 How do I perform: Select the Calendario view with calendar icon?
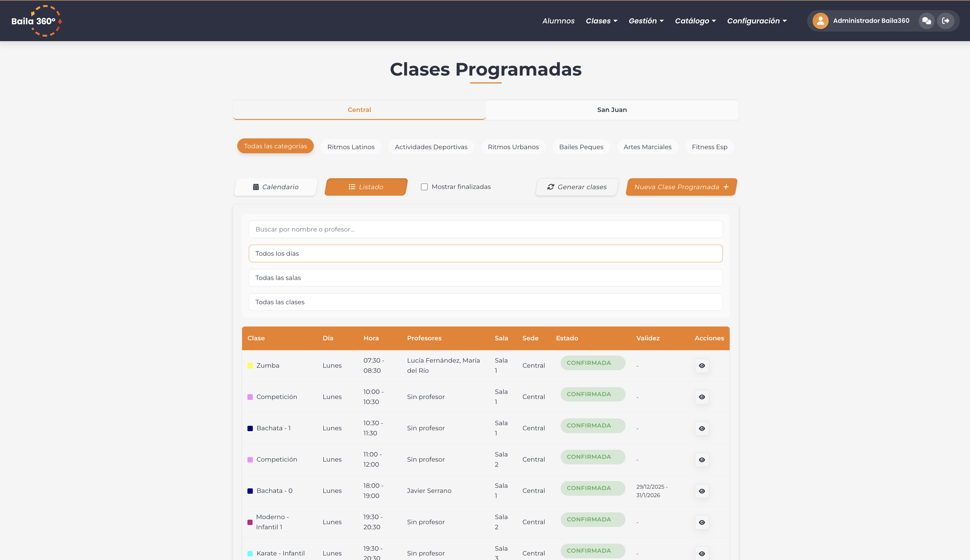[x=275, y=187]
